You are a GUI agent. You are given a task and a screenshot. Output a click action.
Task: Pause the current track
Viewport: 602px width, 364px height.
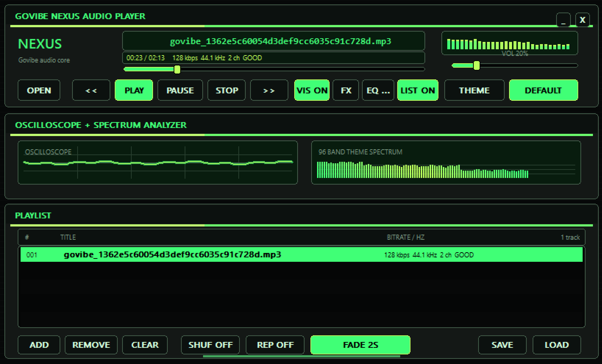click(180, 90)
